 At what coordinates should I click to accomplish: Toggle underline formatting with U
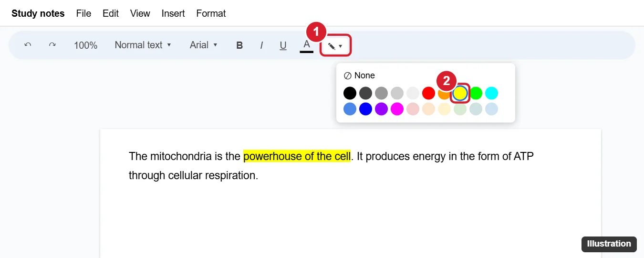(283, 45)
